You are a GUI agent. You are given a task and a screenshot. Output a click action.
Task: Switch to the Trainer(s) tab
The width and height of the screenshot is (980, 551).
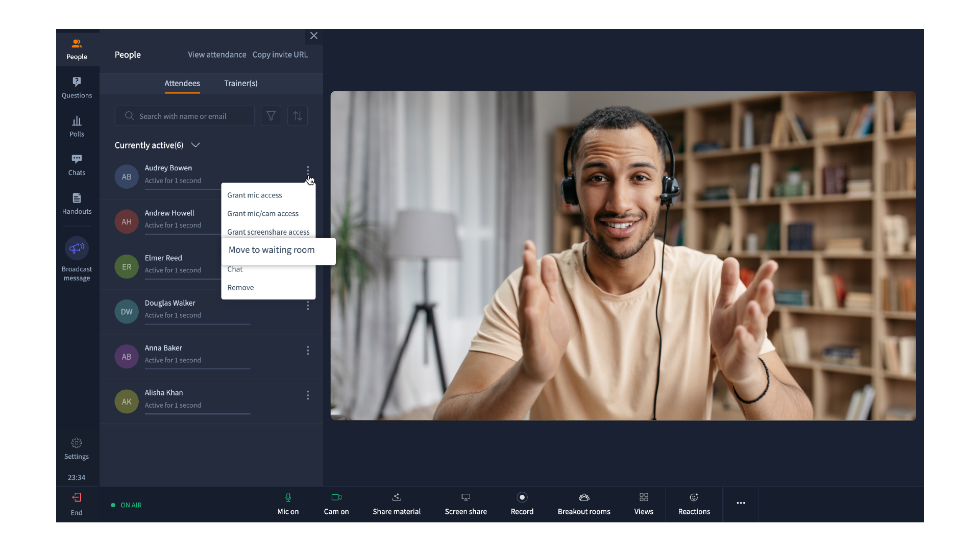click(x=240, y=83)
